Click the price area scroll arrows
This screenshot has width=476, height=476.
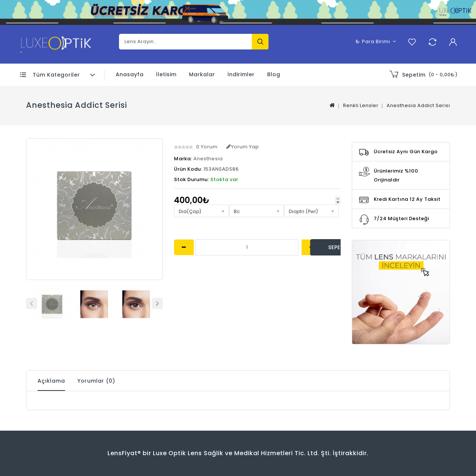(338, 200)
